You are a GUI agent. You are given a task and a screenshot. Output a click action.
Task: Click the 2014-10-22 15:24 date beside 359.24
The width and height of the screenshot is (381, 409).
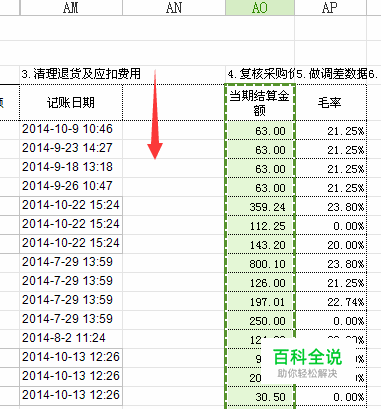[71, 205]
